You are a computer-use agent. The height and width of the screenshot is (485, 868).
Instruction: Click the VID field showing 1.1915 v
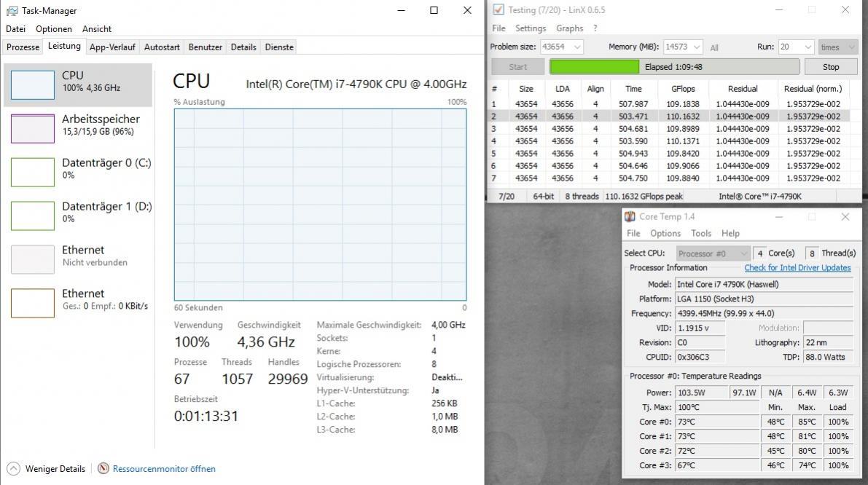point(700,328)
